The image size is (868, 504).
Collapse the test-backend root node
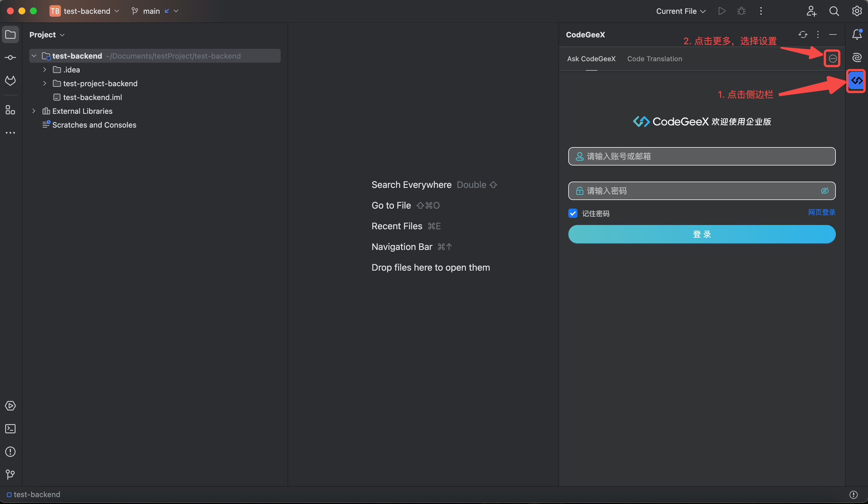[34, 56]
